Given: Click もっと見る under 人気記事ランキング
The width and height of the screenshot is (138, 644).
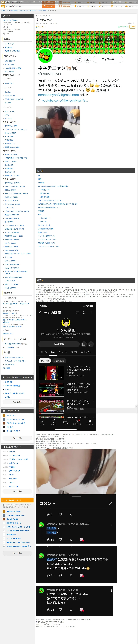Looking at the screenshot, I should coord(17,438).
